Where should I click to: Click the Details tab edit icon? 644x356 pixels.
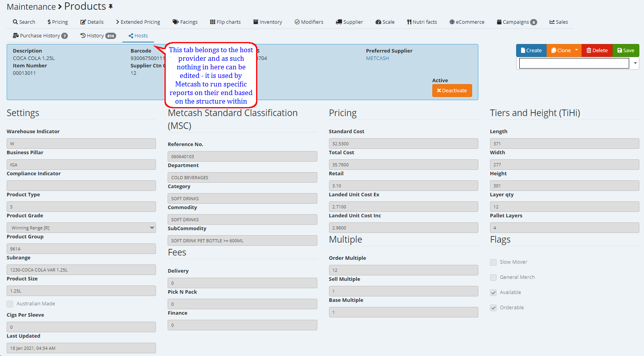(83, 22)
